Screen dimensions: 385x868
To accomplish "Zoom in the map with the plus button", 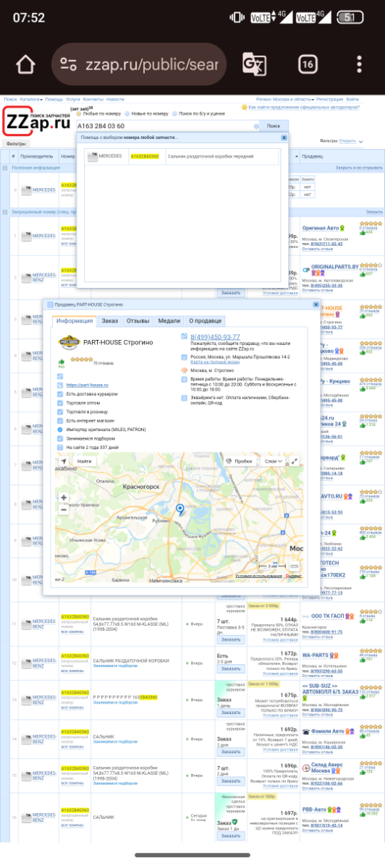I will point(64,498).
